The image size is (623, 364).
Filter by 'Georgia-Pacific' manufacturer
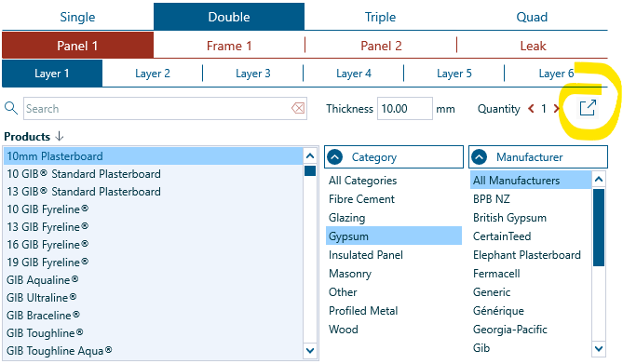[531, 330]
